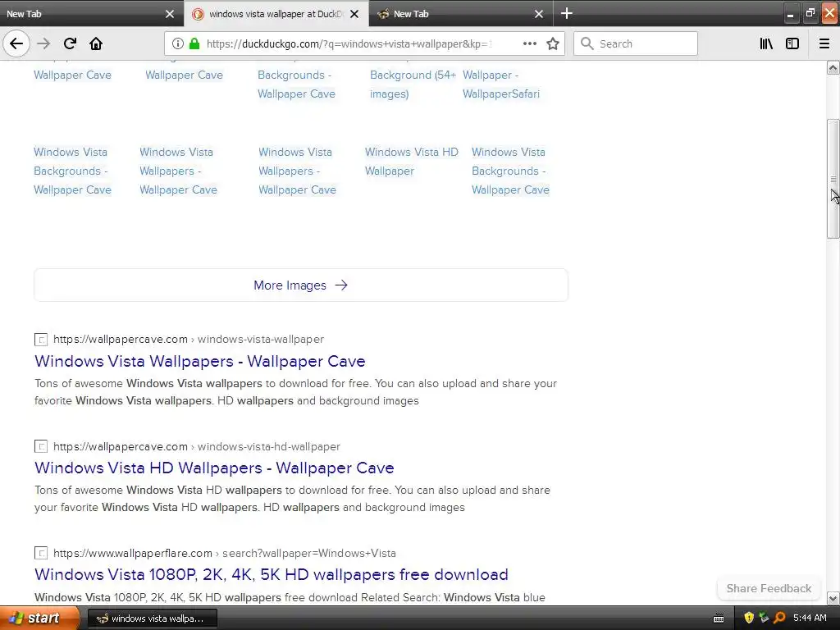Screen dimensions: 840x630
Task: Click the green secure connection padlock
Action: pos(194,43)
